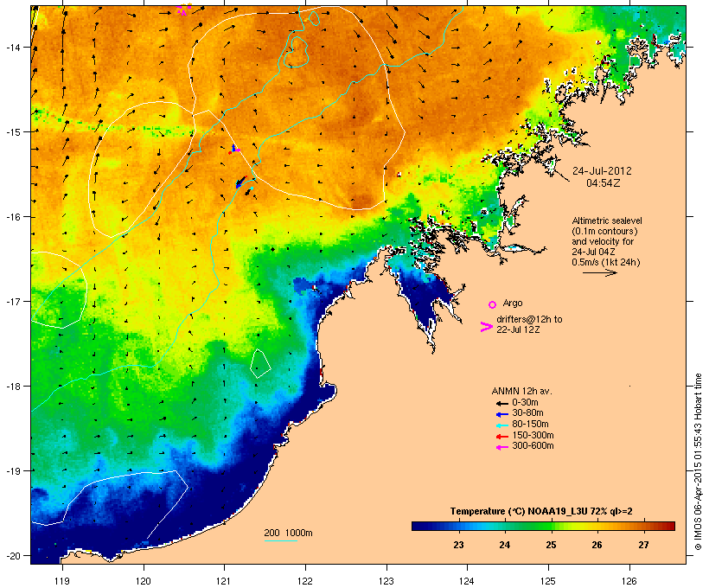
Task: Click the date label 24-Jul-2012
Action: point(602,171)
